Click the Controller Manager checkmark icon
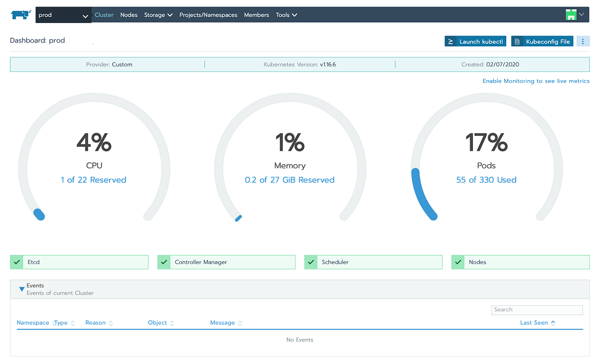 point(164,262)
